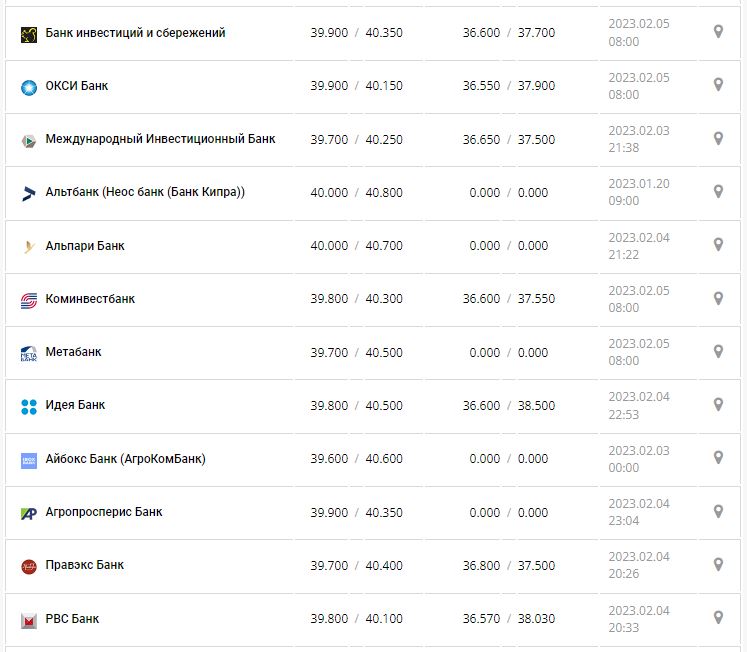Open location pin for Альпари Банк
This screenshot has width=747, height=652.
(x=718, y=245)
